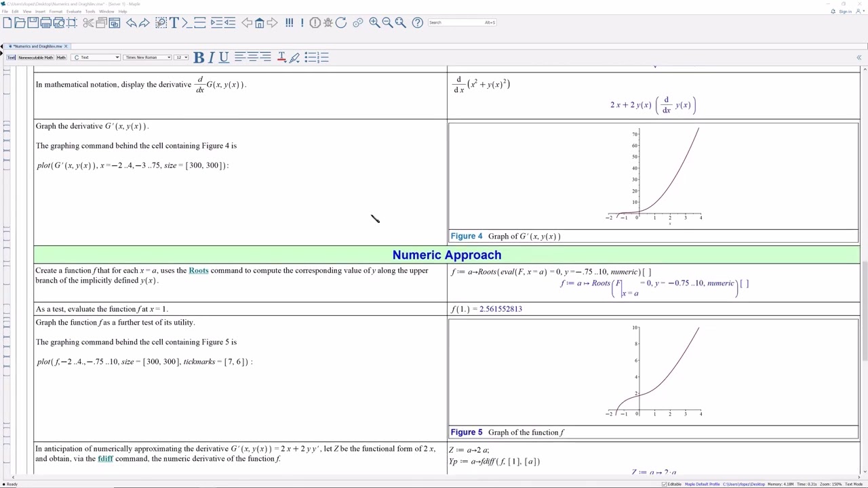Insert Maple prompt with the > icon
Image resolution: width=868 pixels, height=488 pixels.
click(x=186, y=23)
